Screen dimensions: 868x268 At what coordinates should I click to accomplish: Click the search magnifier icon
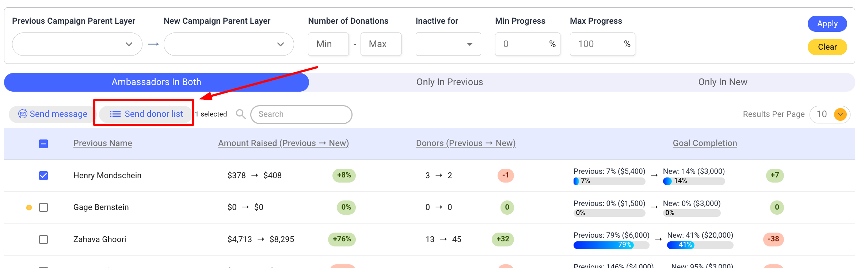(240, 114)
